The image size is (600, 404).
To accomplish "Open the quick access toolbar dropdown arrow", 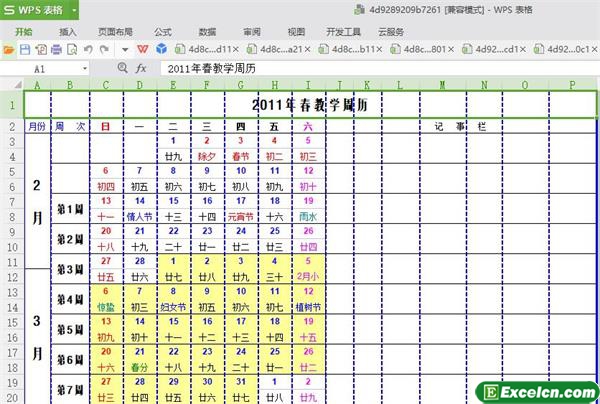I will pyautogui.click(x=124, y=48).
